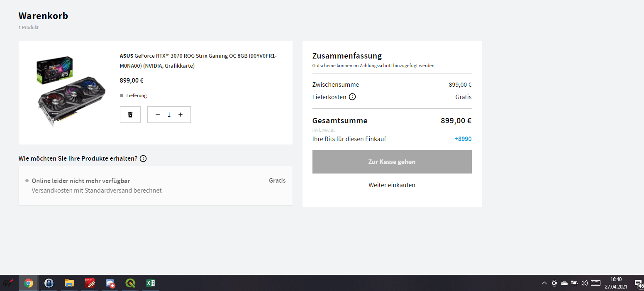Follow the Weiter einkaufen link
Screen dimensions: 644x291
(392, 185)
